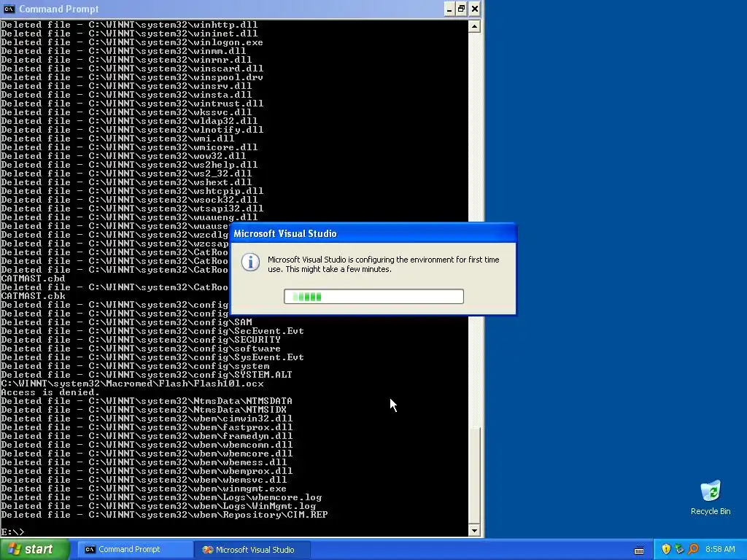Screen dimensions: 747x560
Task: Click the config\SECURITY deleted file line
Action: tap(141, 340)
